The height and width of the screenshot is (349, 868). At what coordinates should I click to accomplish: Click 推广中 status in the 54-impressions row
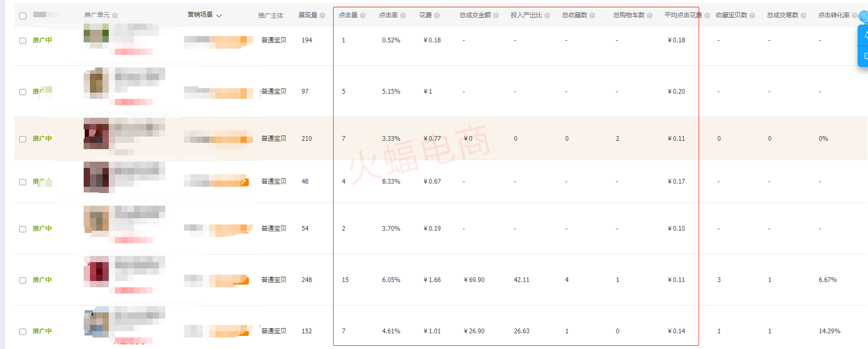(x=42, y=229)
